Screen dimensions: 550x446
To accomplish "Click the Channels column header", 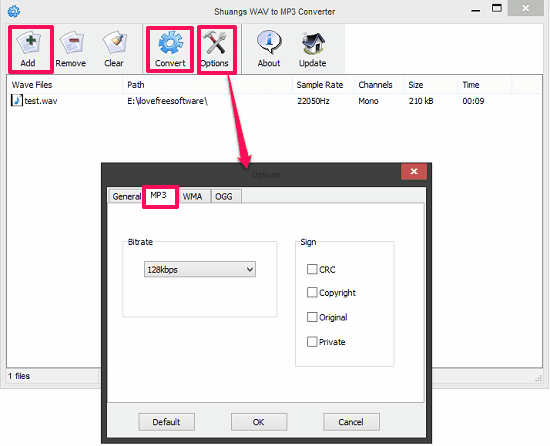I will click(x=379, y=85).
